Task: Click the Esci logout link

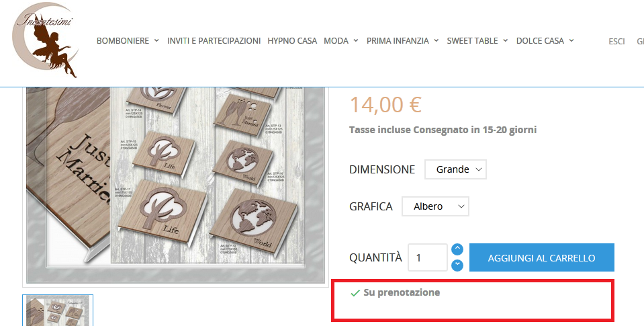Action: 616,41
